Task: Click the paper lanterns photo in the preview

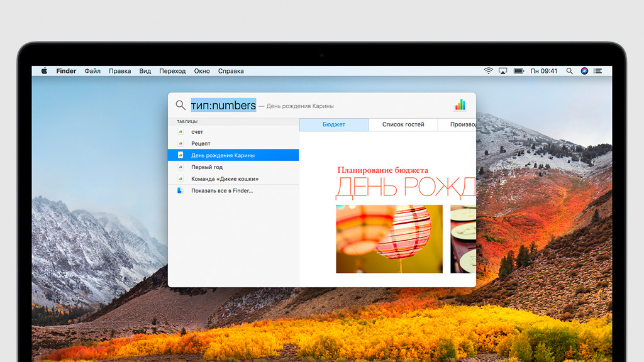Action: [x=389, y=239]
